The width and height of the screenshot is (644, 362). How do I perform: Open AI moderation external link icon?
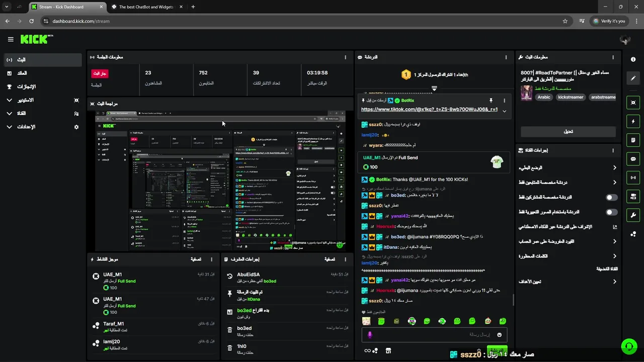pos(614,227)
